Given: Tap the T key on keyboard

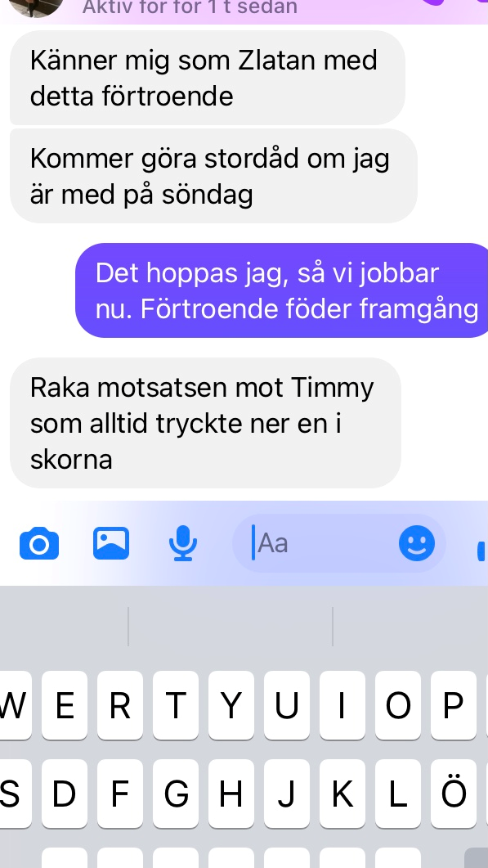Looking at the screenshot, I should click(x=176, y=704).
